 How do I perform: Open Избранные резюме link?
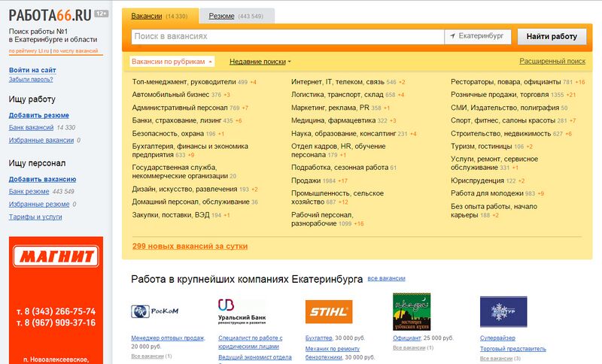[39, 204]
